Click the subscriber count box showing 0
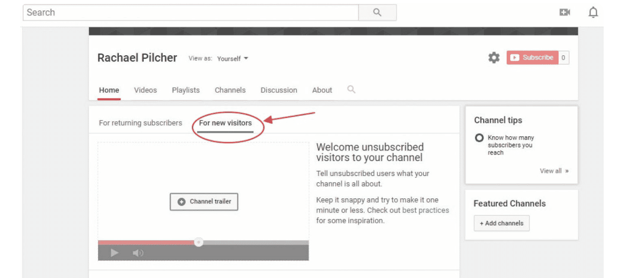 point(563,57)
